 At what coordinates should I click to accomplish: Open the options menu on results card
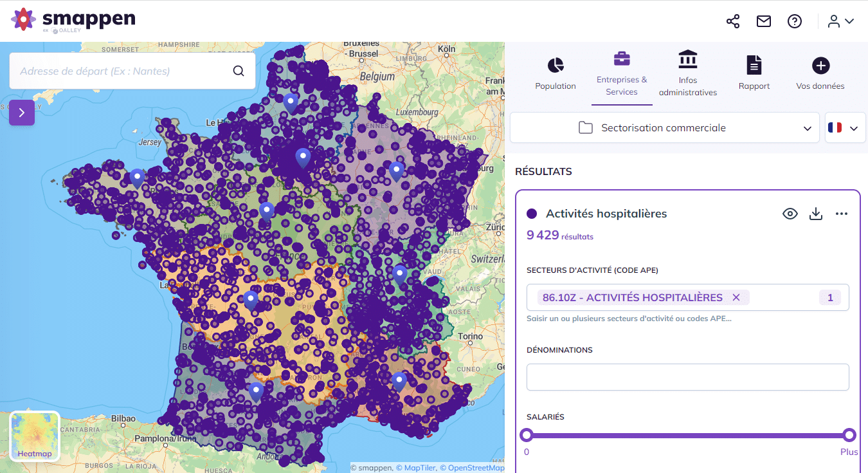(x=842, y=213)
